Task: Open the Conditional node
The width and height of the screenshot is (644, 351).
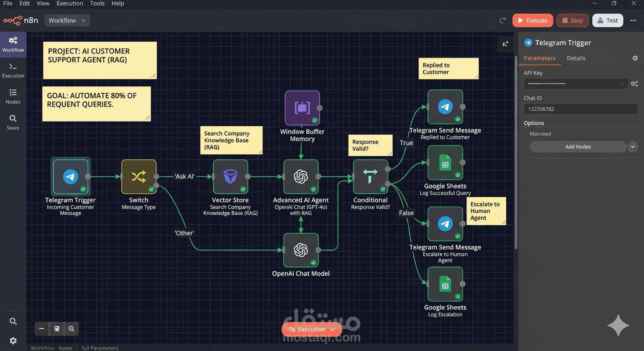Action: pyautogui.click(x=370, y=176)
